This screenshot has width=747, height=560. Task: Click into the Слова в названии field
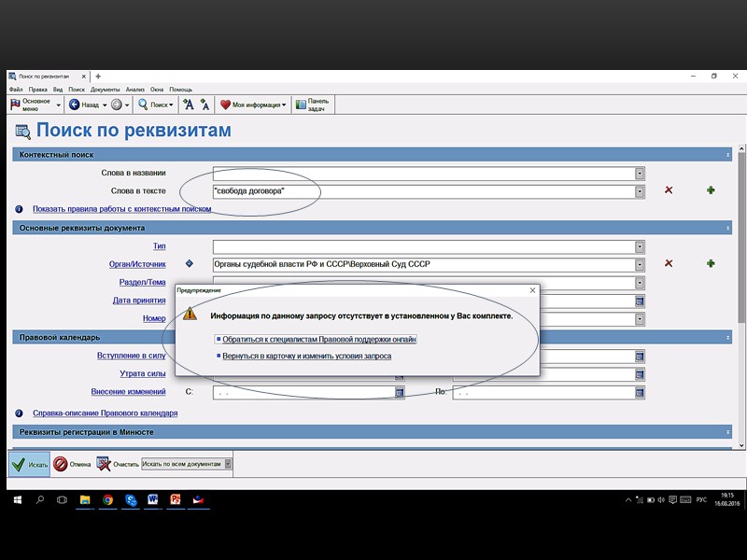[424, 174]
